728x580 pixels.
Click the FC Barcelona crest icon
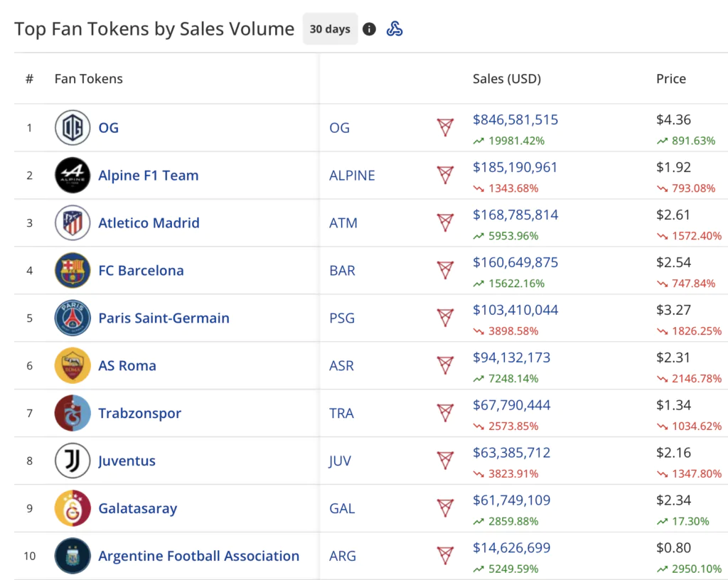(73, 271)
